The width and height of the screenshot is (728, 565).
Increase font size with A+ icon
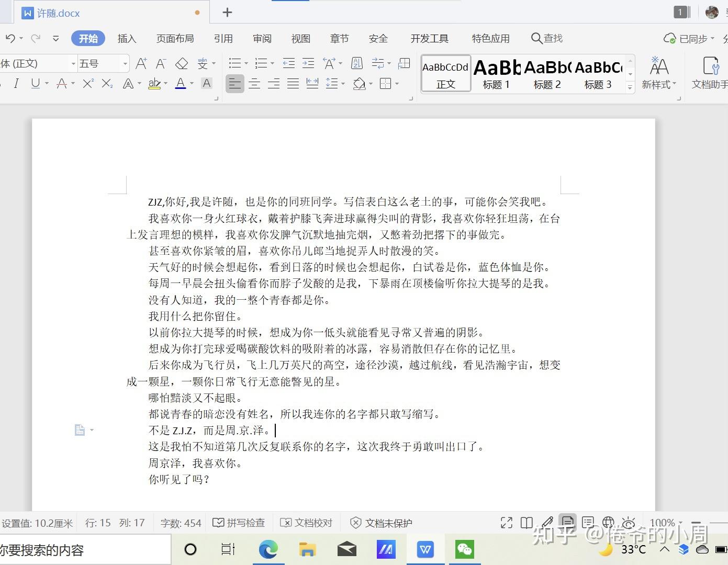(x=141, y=64)
